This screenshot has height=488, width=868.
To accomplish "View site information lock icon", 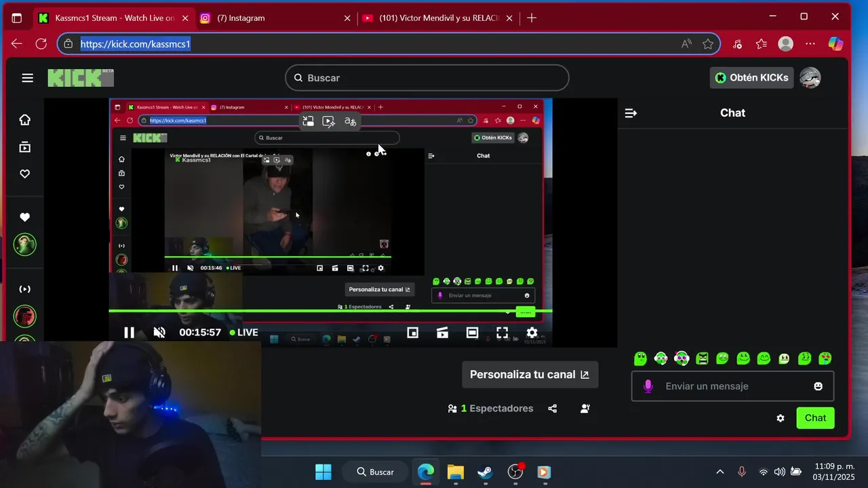I will (68, 44).
